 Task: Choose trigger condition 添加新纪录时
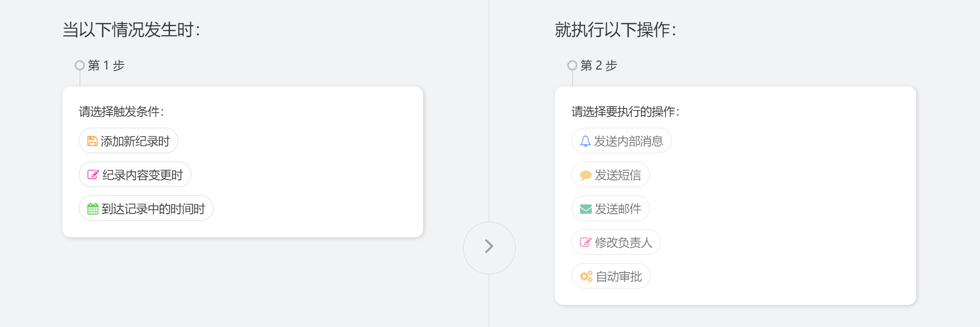pyautogui.click(x=129, y=140)
